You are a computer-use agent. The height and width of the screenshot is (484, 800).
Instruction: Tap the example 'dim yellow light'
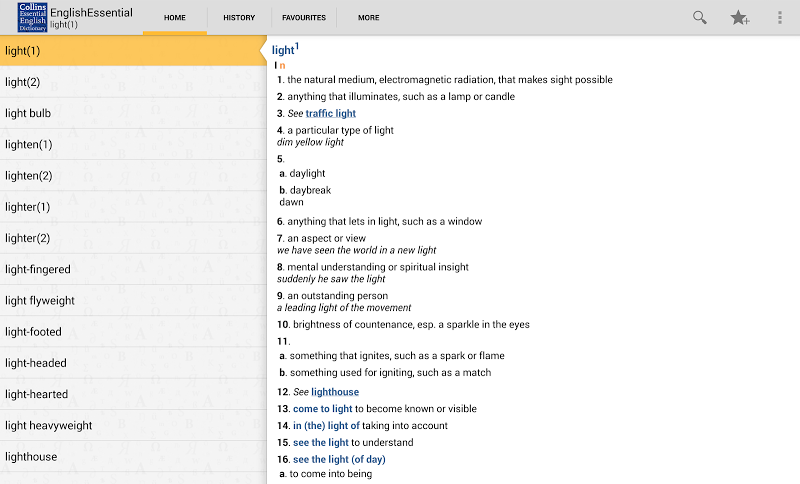(x=310, y=142)
